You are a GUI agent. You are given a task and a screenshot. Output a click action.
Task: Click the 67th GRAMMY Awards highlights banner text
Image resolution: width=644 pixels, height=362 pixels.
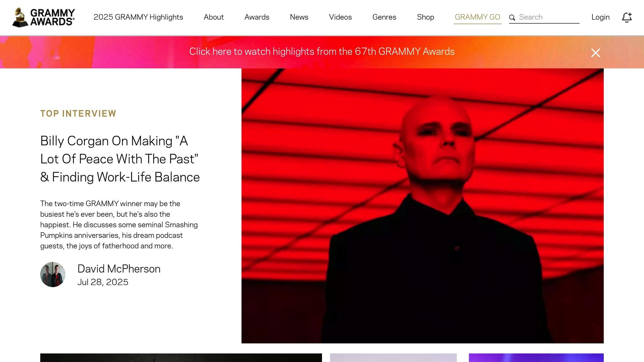coord(322,52)
